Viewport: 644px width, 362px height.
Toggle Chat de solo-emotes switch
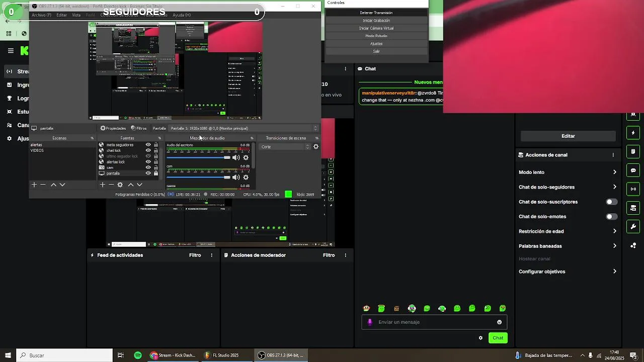tap(611, 217)
